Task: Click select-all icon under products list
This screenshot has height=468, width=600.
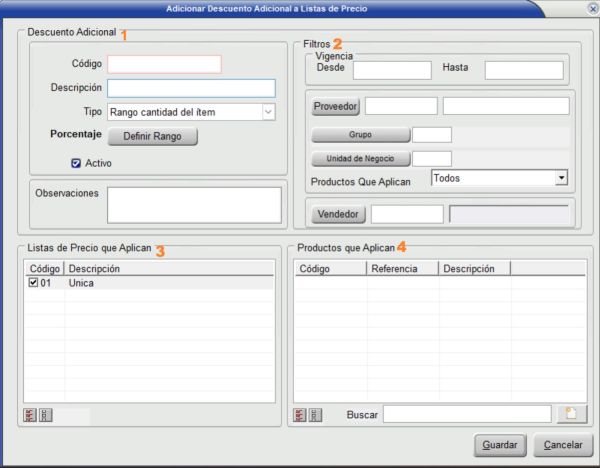Action: (300, 415)
